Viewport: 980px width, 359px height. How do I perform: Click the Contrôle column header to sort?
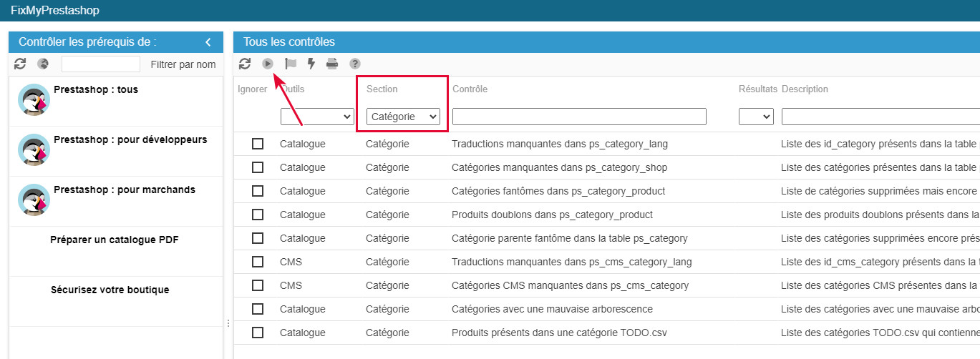pos(470,89)
